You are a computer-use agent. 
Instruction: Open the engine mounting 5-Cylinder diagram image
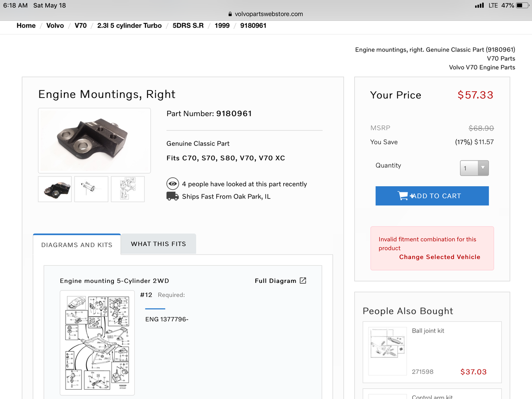97,343
